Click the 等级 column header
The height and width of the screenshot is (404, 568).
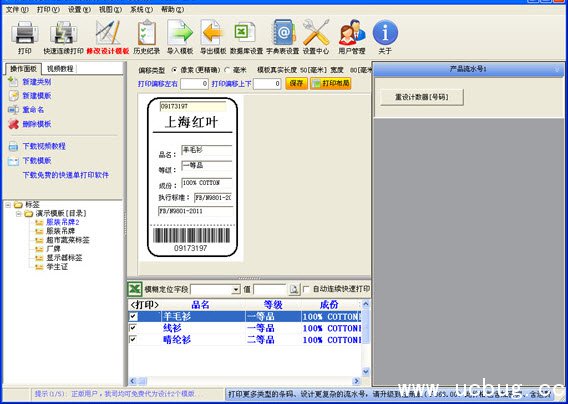click(x=273, y=304)
